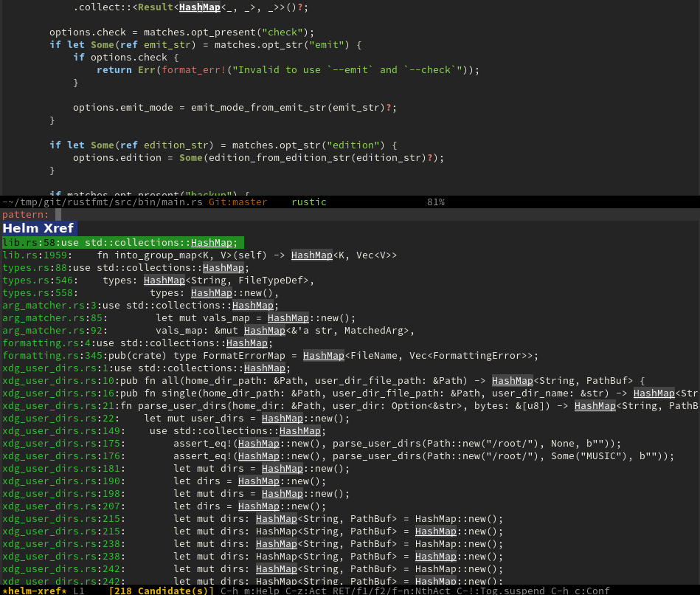700x595 pixels.
Task: Click the rustic major mode name
Action: pyautogui.click(x=309, y=202)
